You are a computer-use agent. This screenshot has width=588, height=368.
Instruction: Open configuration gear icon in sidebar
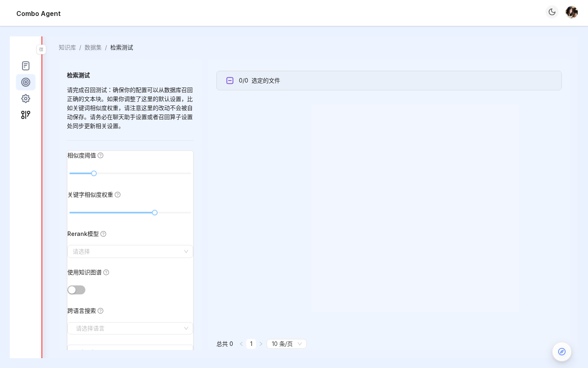[x=26, y=99]
